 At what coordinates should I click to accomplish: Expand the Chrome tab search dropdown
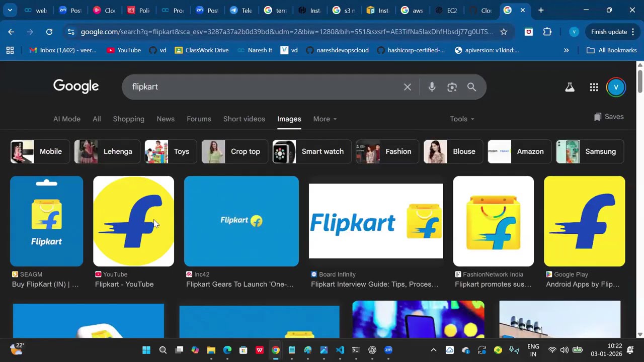(10, 10)
